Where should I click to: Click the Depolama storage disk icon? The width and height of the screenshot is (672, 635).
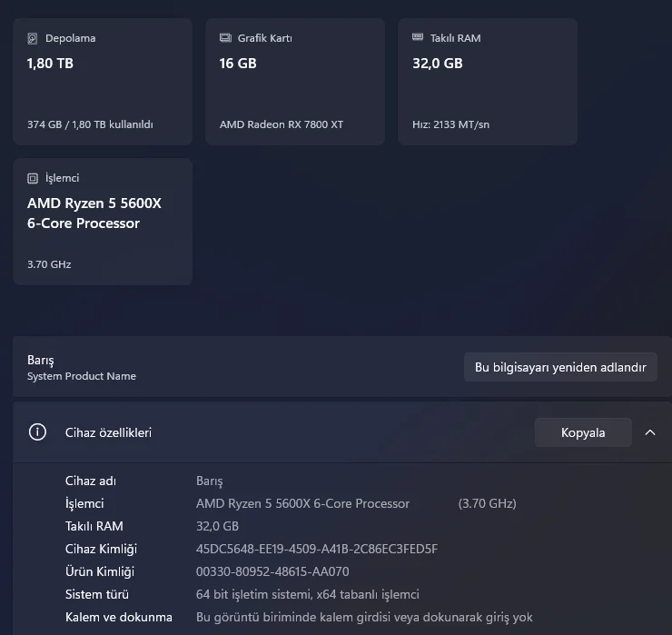(32, 38)
